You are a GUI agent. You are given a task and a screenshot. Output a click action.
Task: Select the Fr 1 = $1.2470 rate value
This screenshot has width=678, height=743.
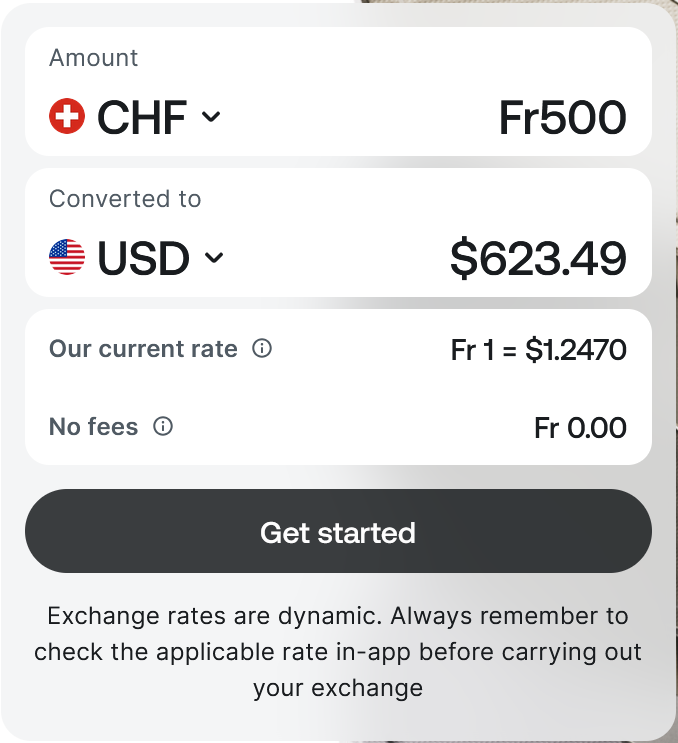pyautogui.click(x=538, y=350)
